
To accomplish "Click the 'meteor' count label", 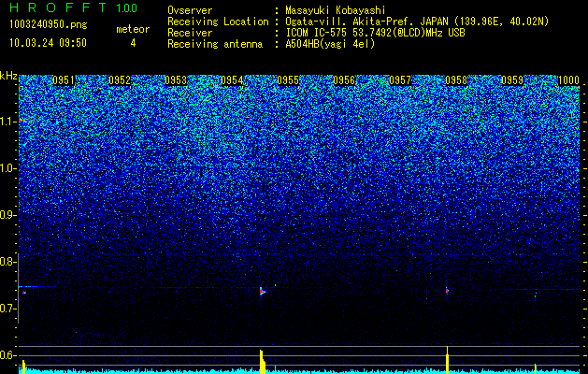I will pyautogui.click(x=133, y=29).
